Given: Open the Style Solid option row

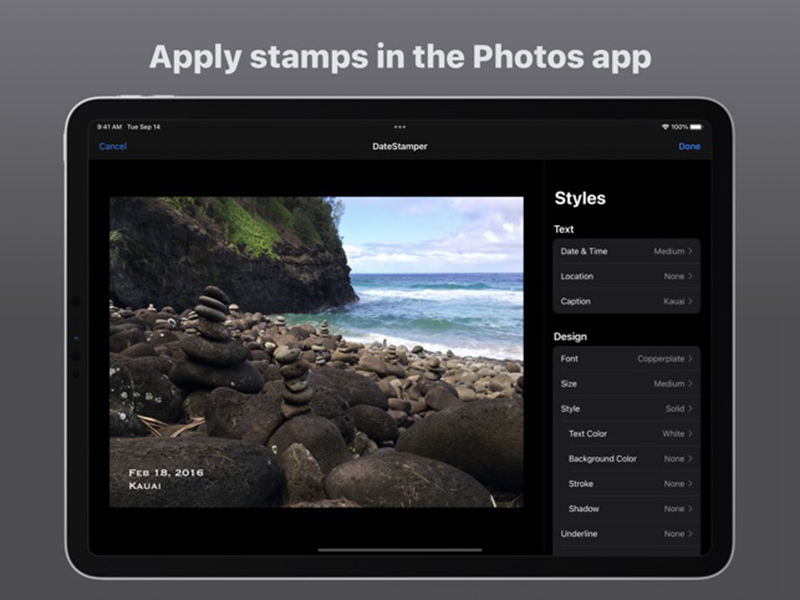Looking at the screenshot, I should (x=627, y=409).
